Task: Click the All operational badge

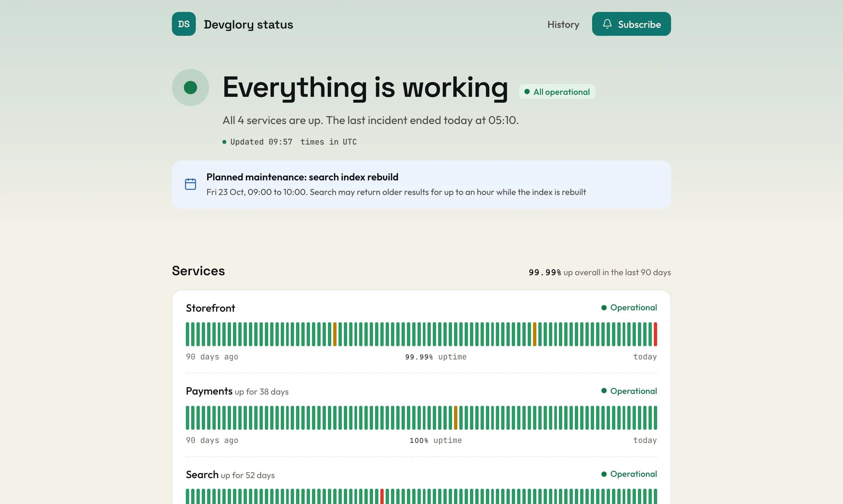Action: click(x=557, y=92)
